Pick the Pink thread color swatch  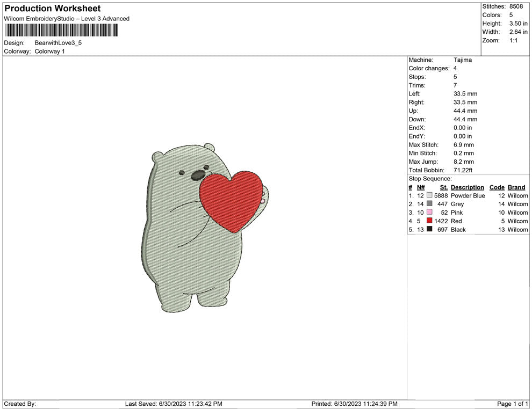(429, 213)
